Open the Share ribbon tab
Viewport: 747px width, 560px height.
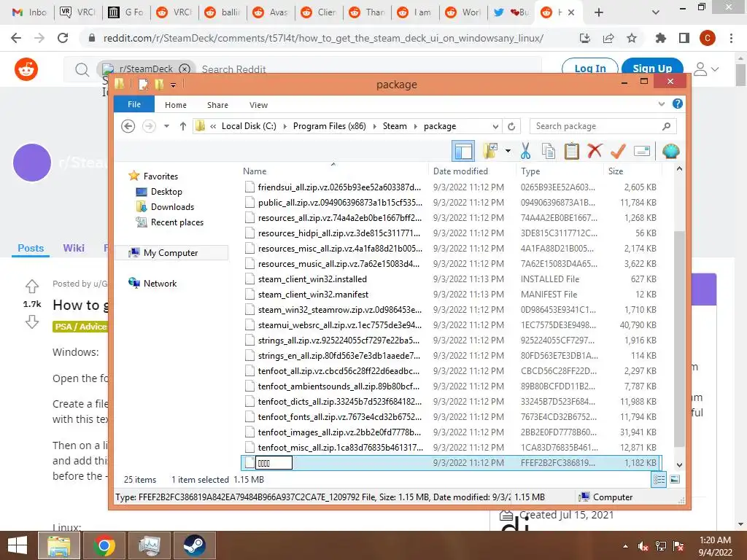[x=217, y=105]
